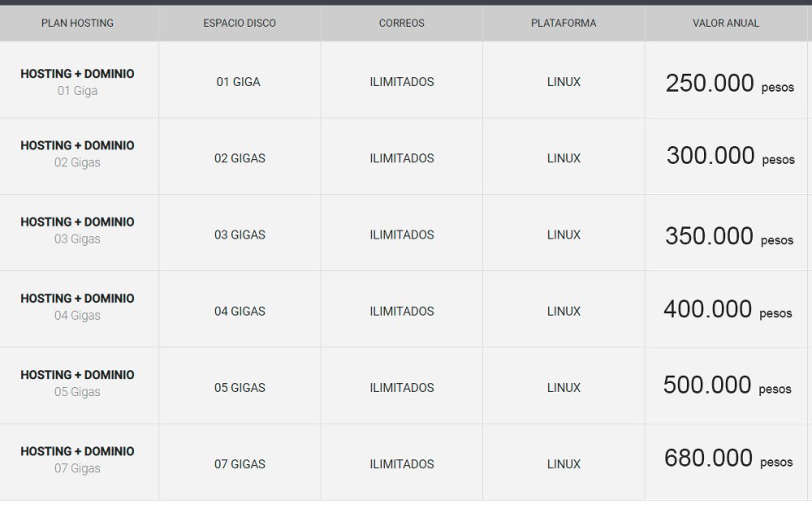Image resolution: width=812 pixels, height=508 pixels.
Task: Click the 04 GIGAS disk space cell
Action: pos(240,312)
